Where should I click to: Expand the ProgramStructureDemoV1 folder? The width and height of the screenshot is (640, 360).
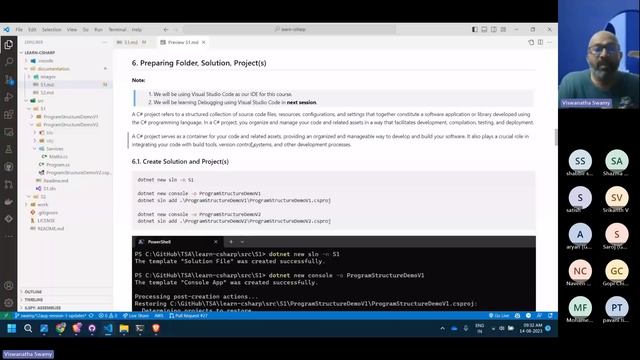point(71,116)
